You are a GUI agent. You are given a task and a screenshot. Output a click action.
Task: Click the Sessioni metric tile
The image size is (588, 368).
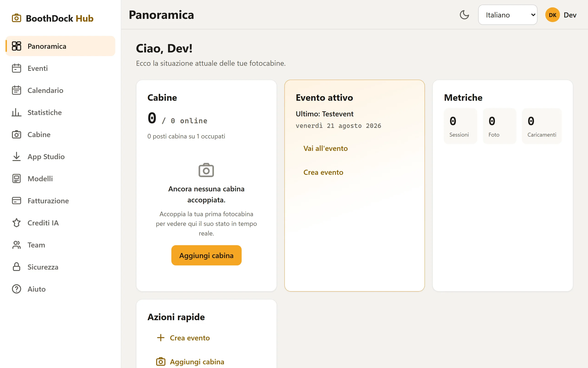click(x=461, y=126)
